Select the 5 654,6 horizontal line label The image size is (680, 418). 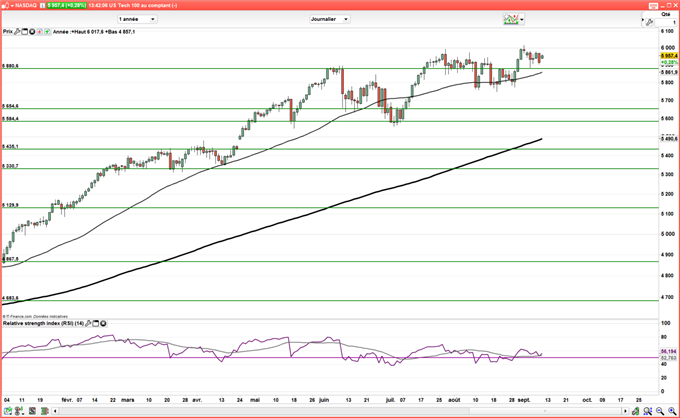tap(10, 106)
